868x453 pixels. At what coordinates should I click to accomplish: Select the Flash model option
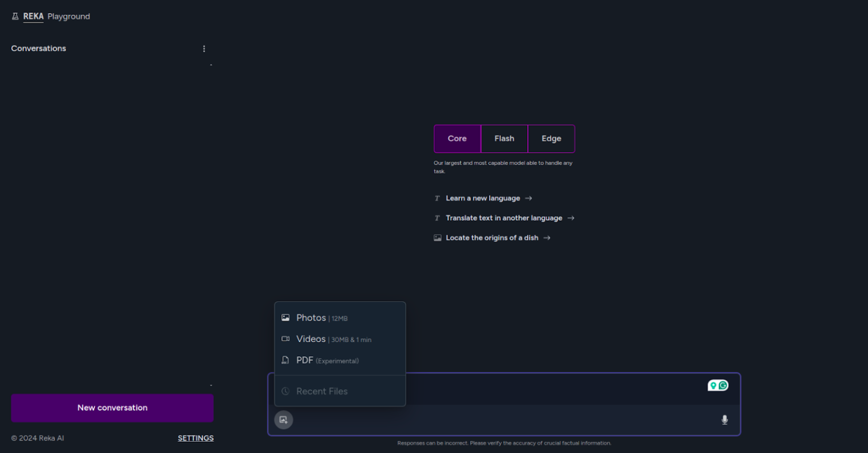(x=504, y=139)
